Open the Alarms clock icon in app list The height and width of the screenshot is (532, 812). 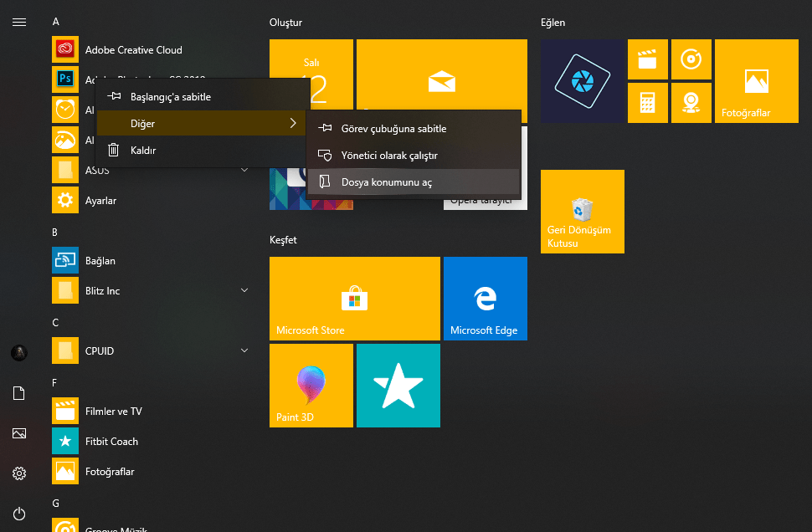coord(65,110)
